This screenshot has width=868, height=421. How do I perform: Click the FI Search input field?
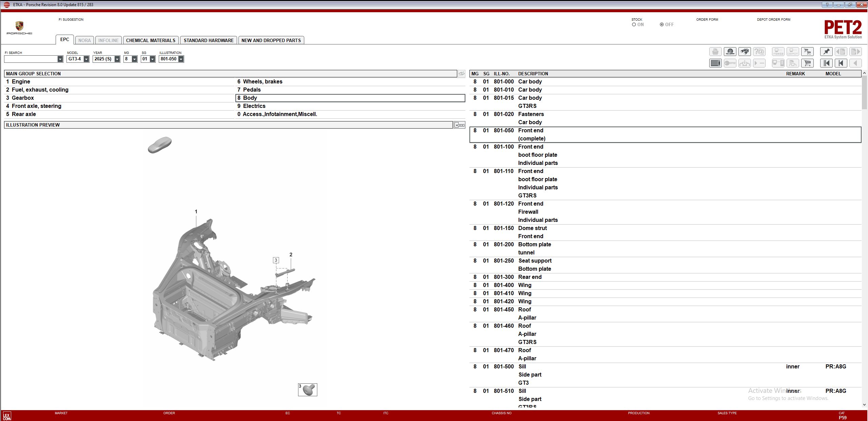click(31, 59)
